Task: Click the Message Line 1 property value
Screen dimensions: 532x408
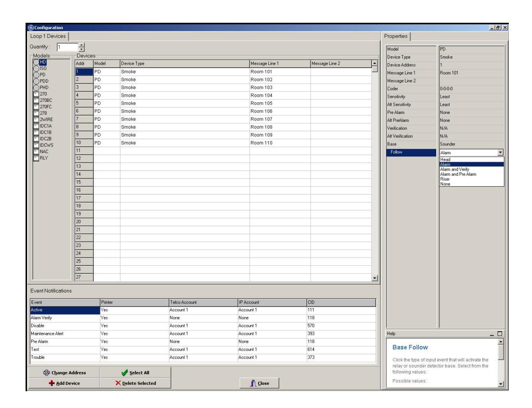Action: (x=472, y=73)
